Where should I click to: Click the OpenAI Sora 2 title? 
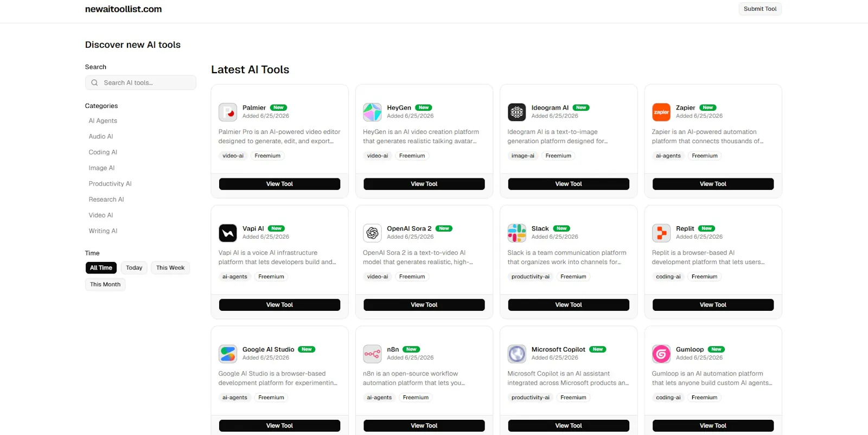click(x=409, y=229)
